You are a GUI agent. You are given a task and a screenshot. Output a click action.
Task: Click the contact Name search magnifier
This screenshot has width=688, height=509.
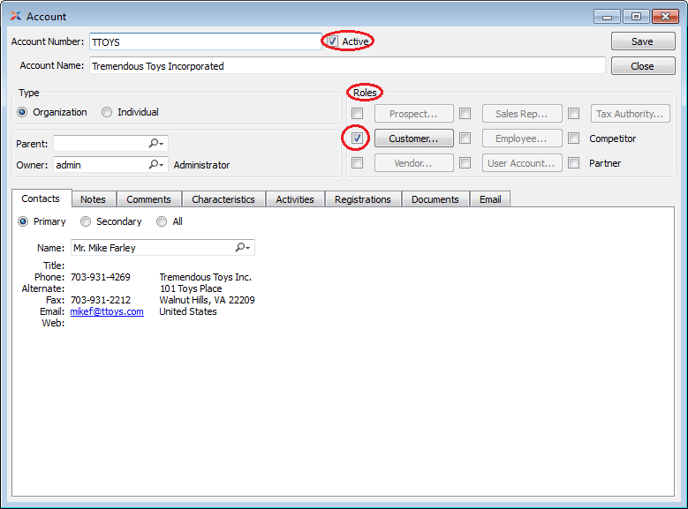click(243, 248)
